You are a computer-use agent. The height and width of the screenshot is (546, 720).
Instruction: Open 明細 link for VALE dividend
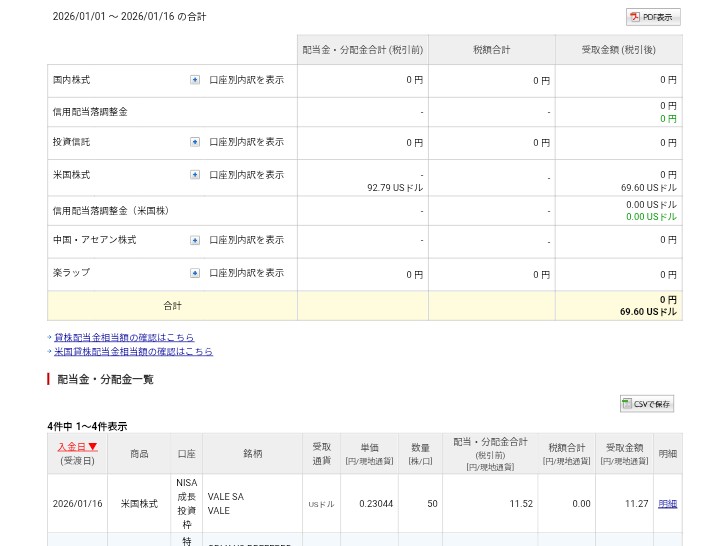point(667,504)
